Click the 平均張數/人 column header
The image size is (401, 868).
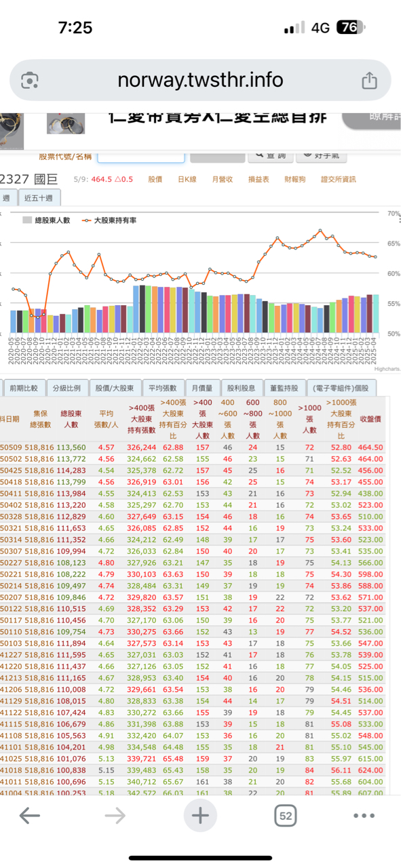106,418
